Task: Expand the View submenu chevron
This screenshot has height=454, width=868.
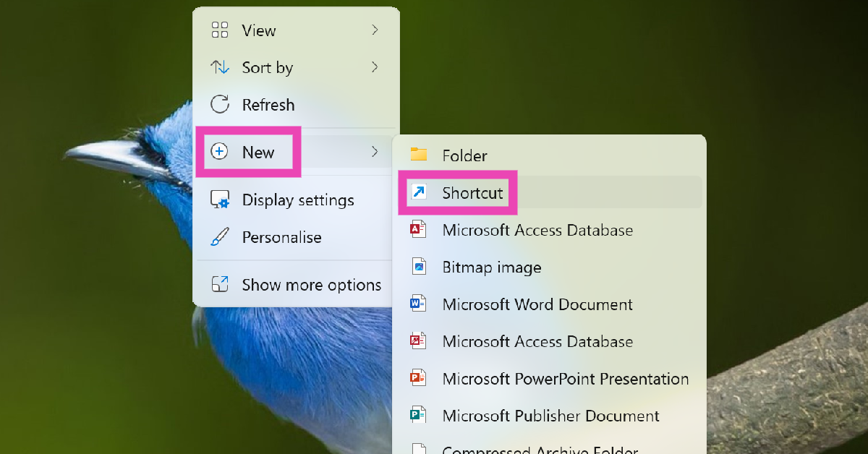Action: pos(375,30)
